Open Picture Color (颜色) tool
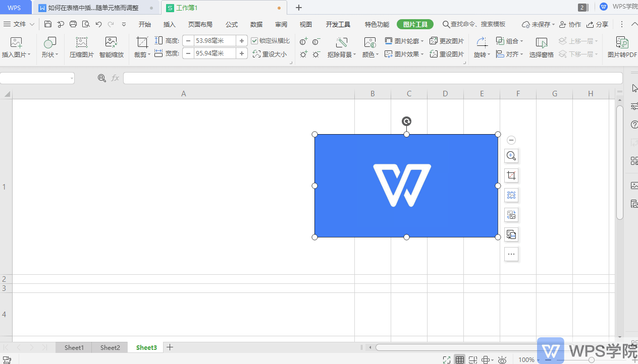This screenshot has height=364, width=638. point(370,48)
